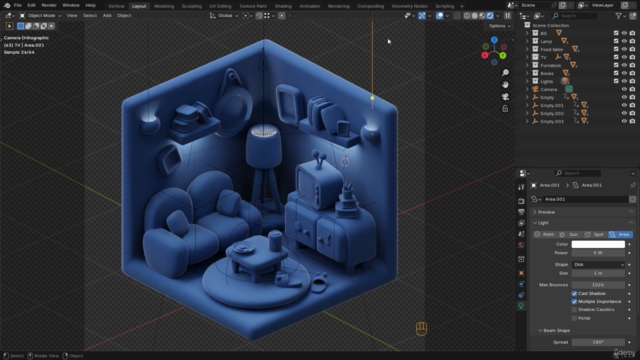Set light type to Sun

[570, 234]
